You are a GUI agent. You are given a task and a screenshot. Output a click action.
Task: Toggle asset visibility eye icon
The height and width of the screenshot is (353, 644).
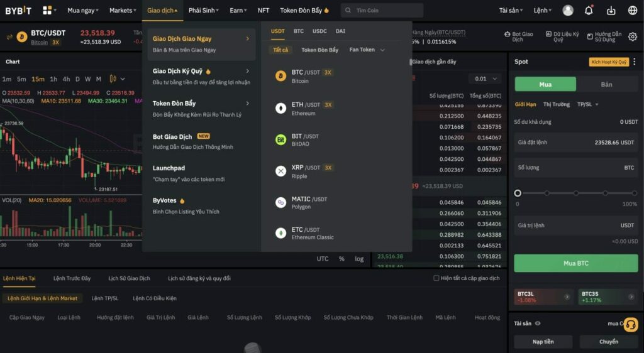click(538, 323)
